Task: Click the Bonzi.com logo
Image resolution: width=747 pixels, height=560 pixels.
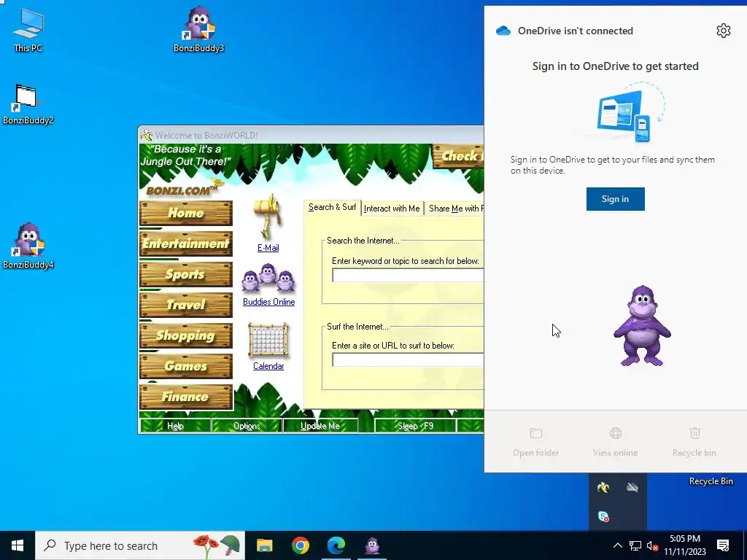Action: click(x=183, y=189)
